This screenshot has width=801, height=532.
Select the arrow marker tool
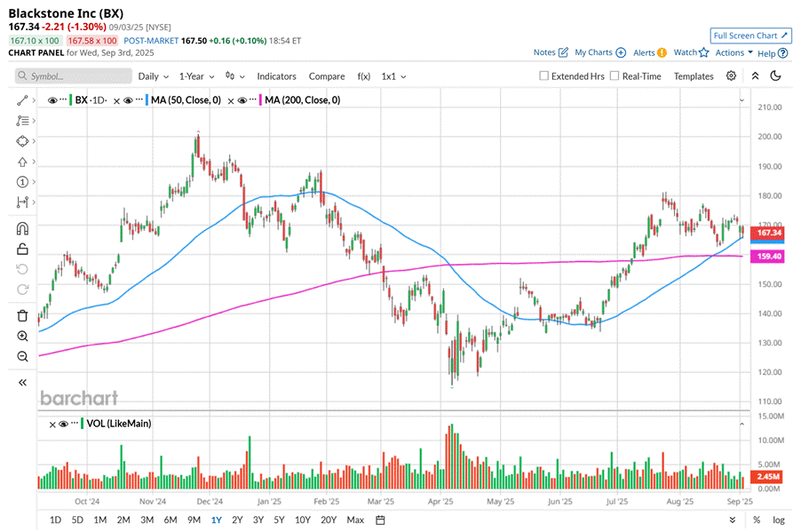(x=22, y=162)
